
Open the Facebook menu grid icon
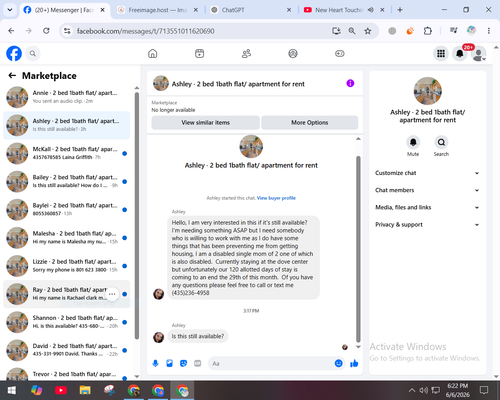[x=441, y=53]
